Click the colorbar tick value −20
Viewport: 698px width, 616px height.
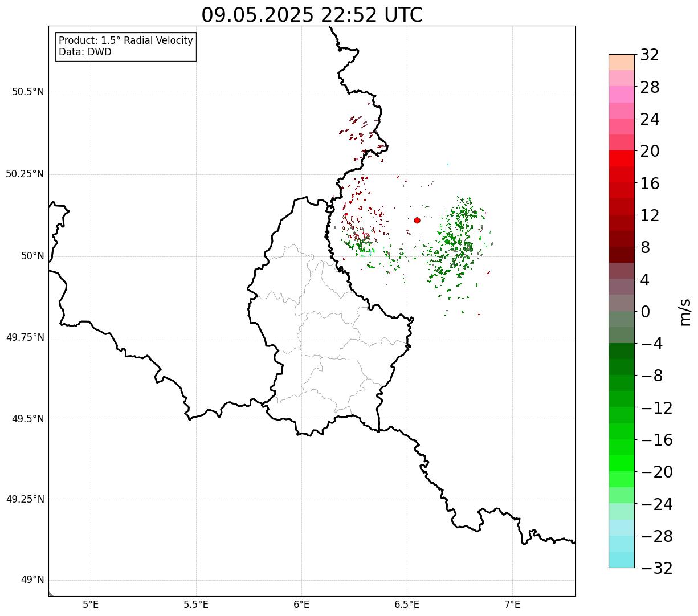656,472
